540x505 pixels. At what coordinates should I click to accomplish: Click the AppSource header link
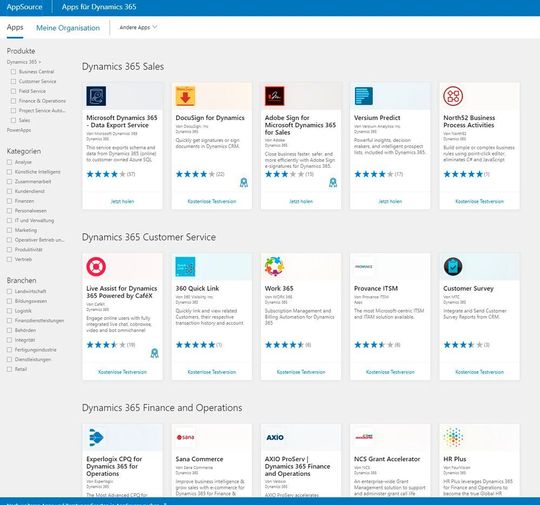[24, 7]
